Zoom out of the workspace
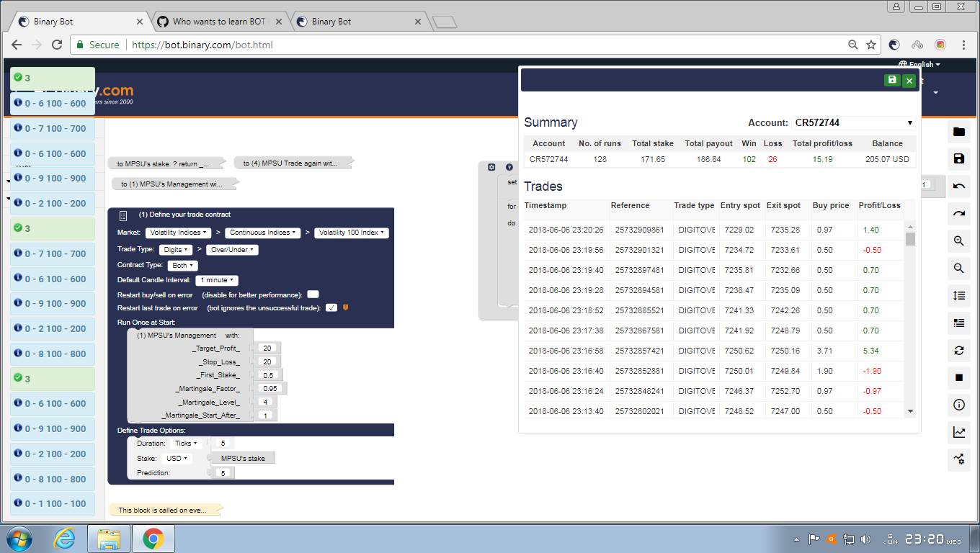This screenshot has height=553, width=980. [959, 269]
